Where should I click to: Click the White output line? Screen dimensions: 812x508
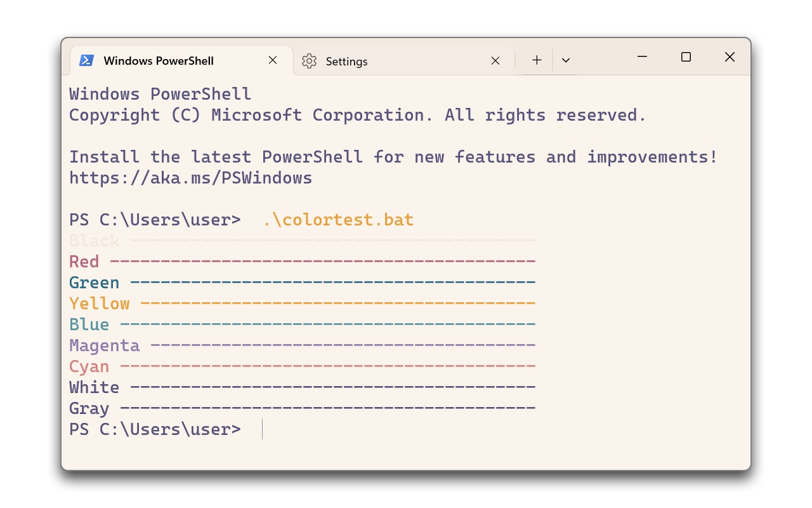click(x=303, y=387)
